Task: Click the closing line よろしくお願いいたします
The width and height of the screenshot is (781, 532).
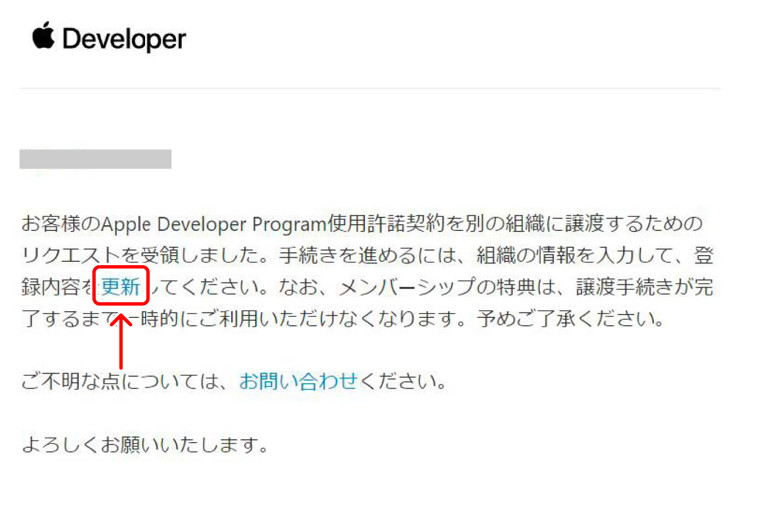Action: pyautogui.click(x=145, y=445)
